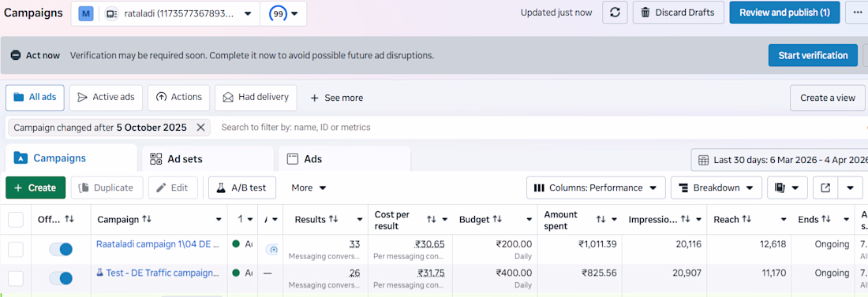
Task: Sort by the Cost per result arrows
Action: pos(431,220)
